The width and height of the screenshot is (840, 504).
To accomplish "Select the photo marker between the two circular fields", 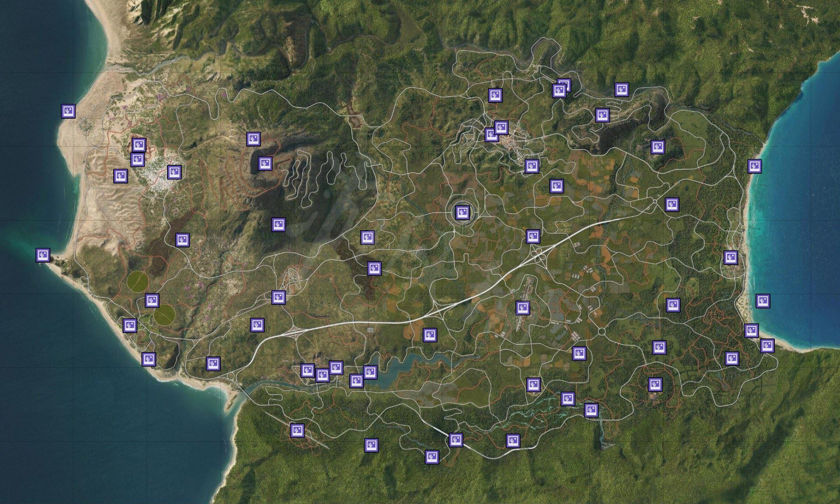I will (x=152, y=301).
